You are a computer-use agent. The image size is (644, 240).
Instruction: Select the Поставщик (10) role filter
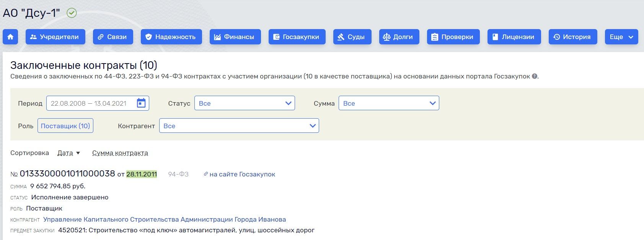click(x=65, y=126)
